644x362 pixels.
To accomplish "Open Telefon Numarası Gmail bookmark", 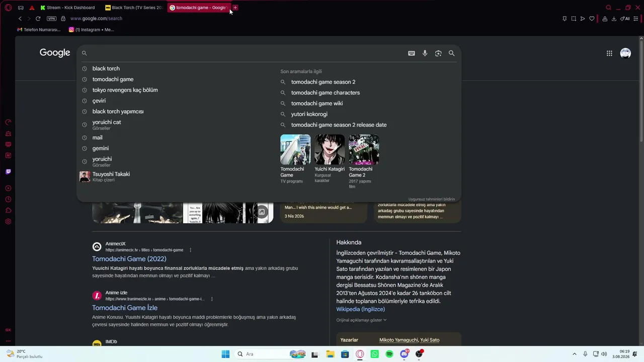I will (x=39, y=30).
